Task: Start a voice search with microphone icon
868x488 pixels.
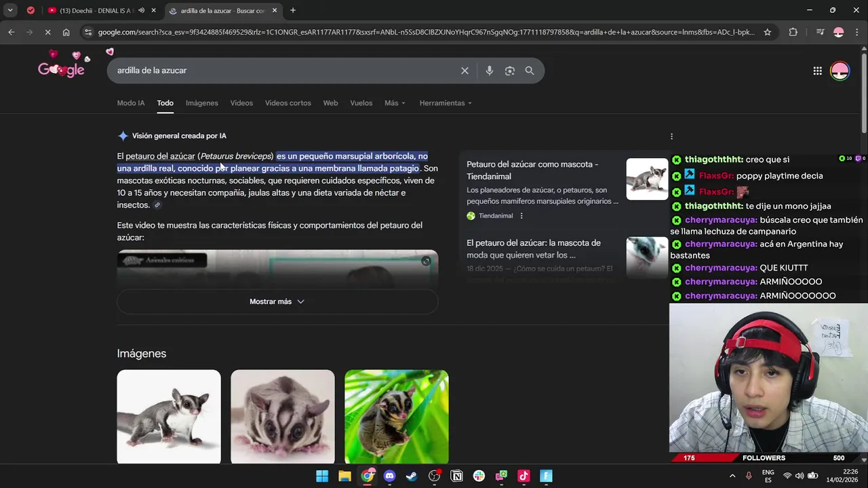Action: pyautogui.click(x=489, y=70)
